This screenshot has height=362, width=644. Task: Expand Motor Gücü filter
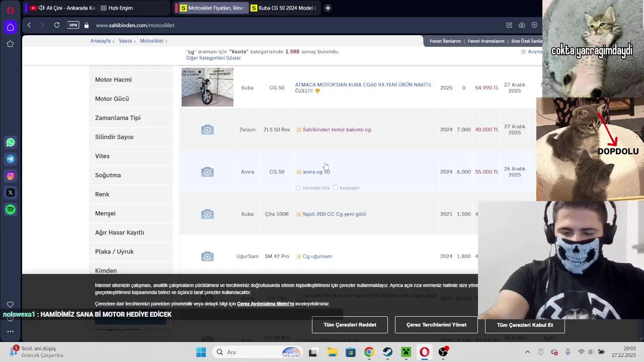(131, 99)
